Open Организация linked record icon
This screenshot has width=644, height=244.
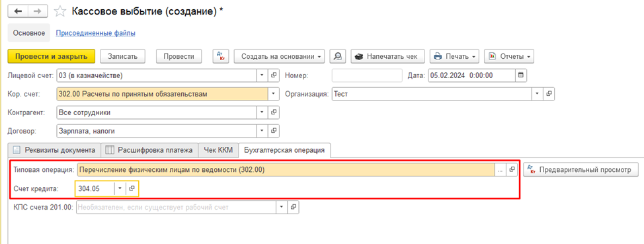point(548,94)
